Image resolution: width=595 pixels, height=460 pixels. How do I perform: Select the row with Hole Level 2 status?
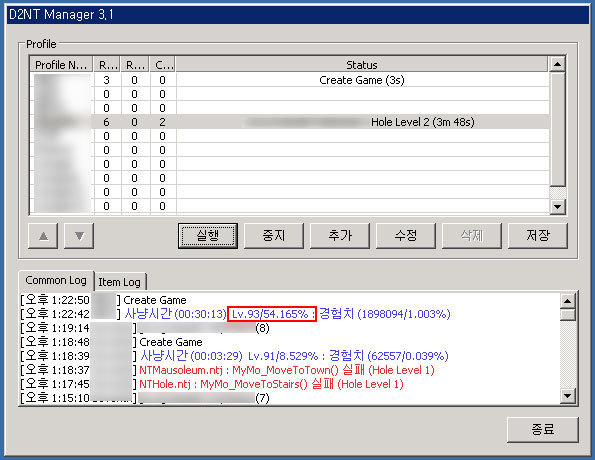290,122
